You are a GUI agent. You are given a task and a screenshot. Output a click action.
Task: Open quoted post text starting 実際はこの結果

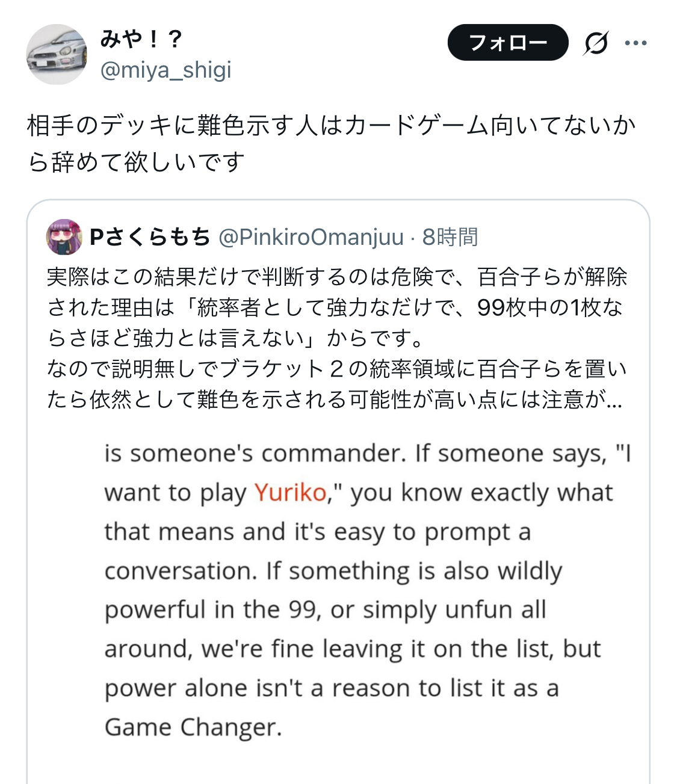pyautogui.click(x=337, y=277)
